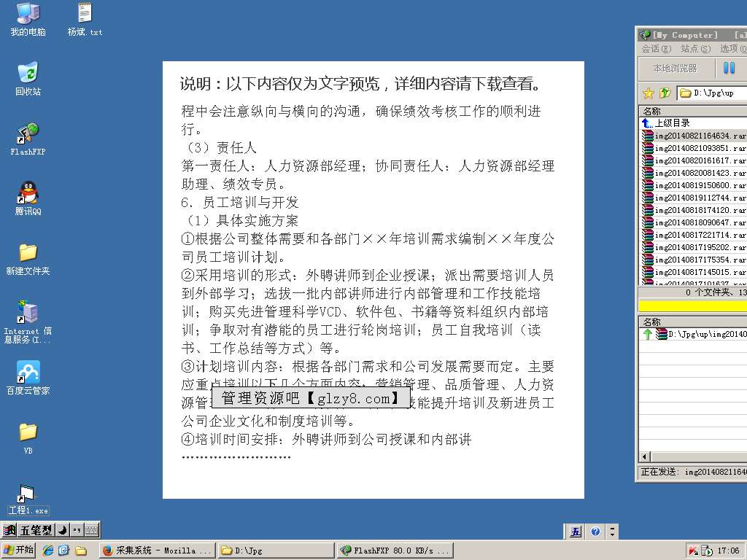The image size is (747, 560).
Task: Click the 正在发送 status bar text
Action: [694, 472]
